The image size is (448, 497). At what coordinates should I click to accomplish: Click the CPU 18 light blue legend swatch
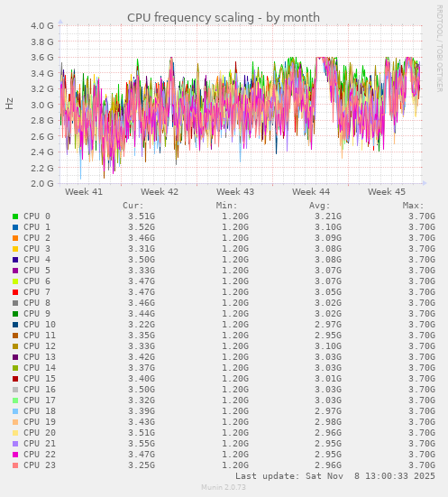click(x=15, y=411)
